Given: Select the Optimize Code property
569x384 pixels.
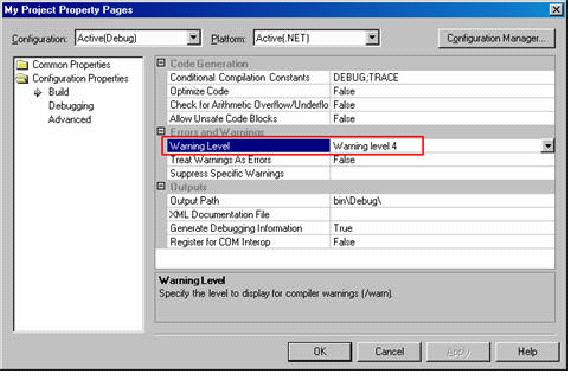Looking at the screenshot, I should pos(248,91).
